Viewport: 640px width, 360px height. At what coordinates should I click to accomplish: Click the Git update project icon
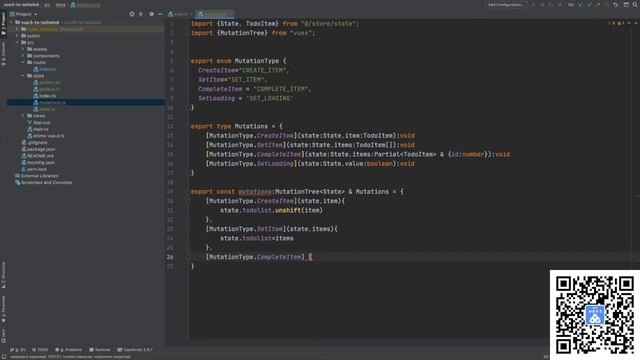tap(581, 4)
